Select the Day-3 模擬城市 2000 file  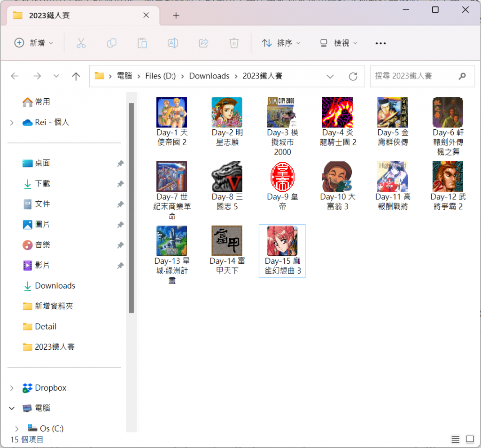coord(282,126)
